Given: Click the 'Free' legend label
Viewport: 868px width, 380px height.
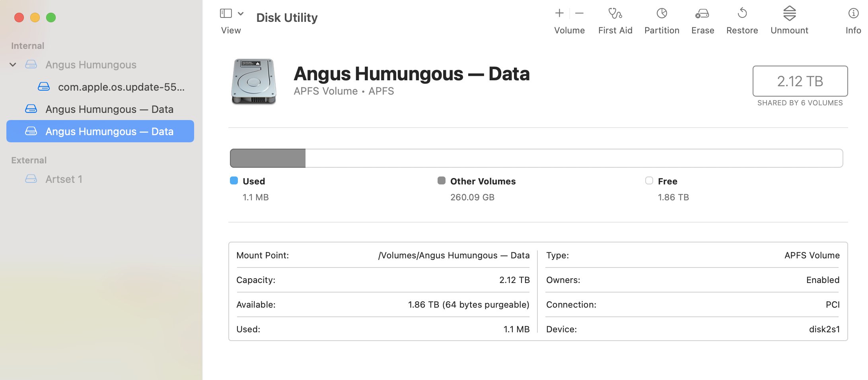Looking at the screenshot, I should pyautogui.click(x=668, y=181).
